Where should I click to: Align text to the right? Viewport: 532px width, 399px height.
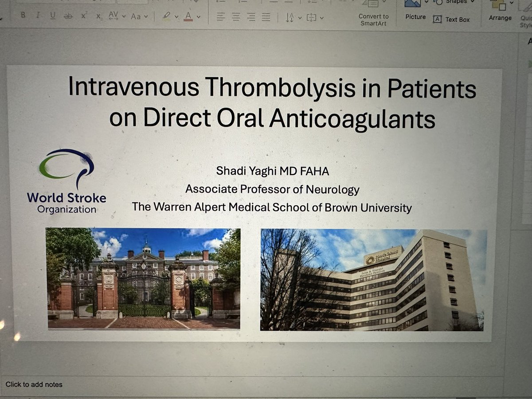[251, 17]
